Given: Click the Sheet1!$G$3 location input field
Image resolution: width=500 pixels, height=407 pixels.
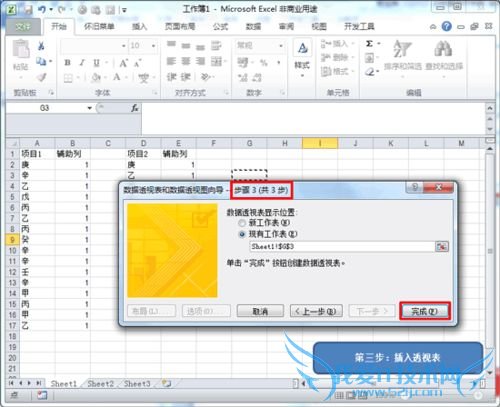Looking at the screenshot, I should (342, 247).
